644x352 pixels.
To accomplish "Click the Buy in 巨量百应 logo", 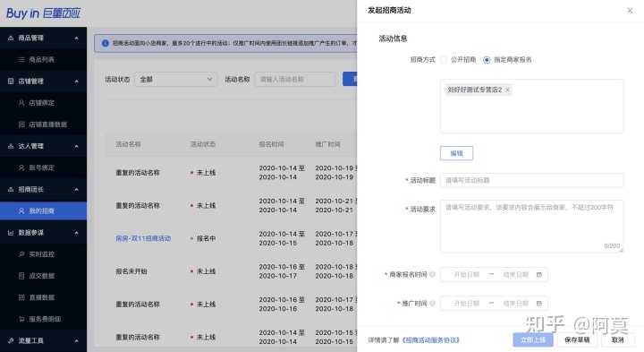I will click(43, 13).
